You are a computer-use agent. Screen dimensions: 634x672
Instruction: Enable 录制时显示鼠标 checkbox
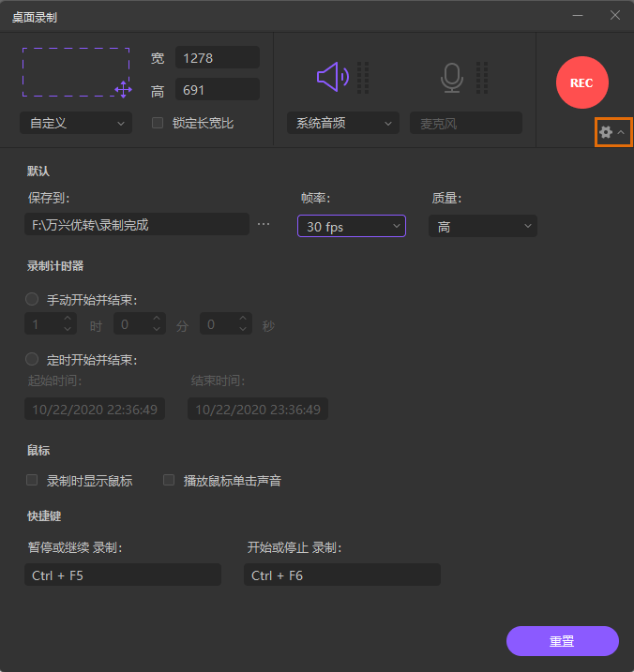(34, 480)
